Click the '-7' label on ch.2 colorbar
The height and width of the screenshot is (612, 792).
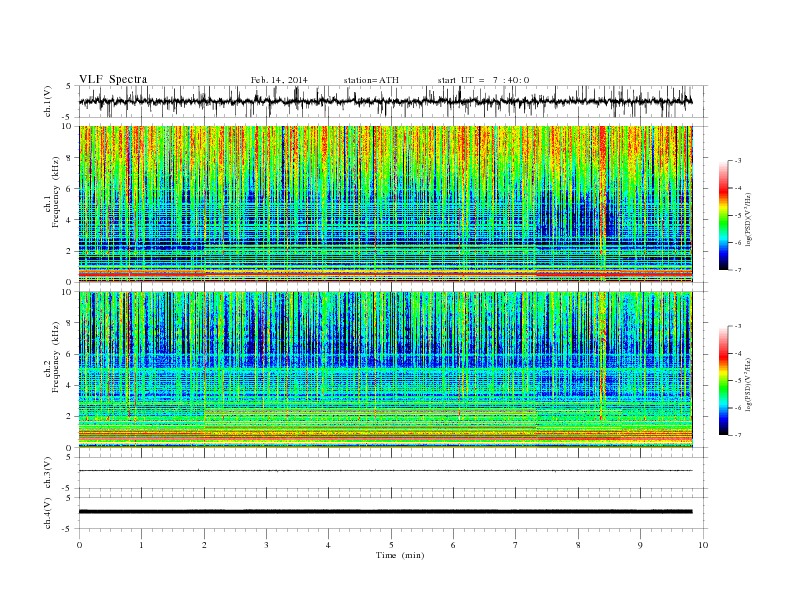pos(737,435)
